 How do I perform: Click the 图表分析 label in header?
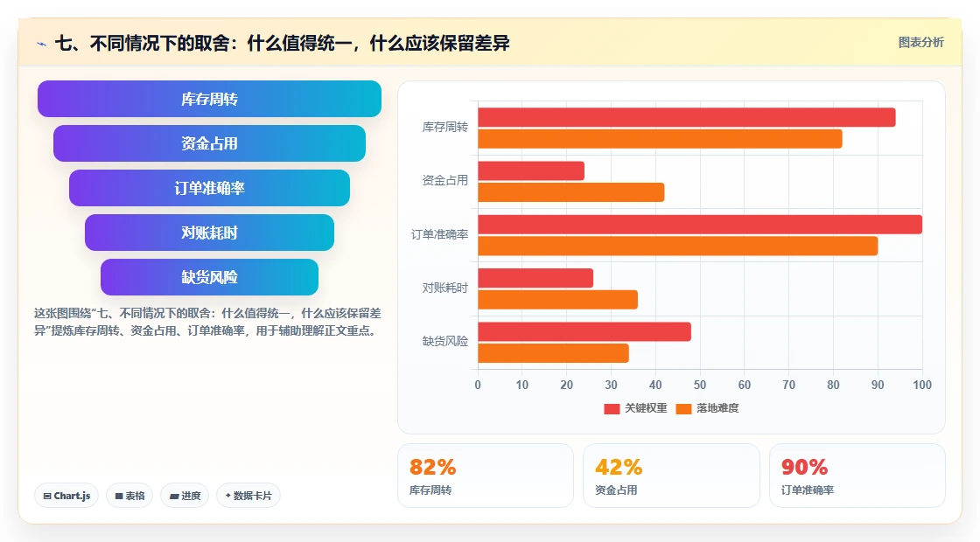[920, 43]
